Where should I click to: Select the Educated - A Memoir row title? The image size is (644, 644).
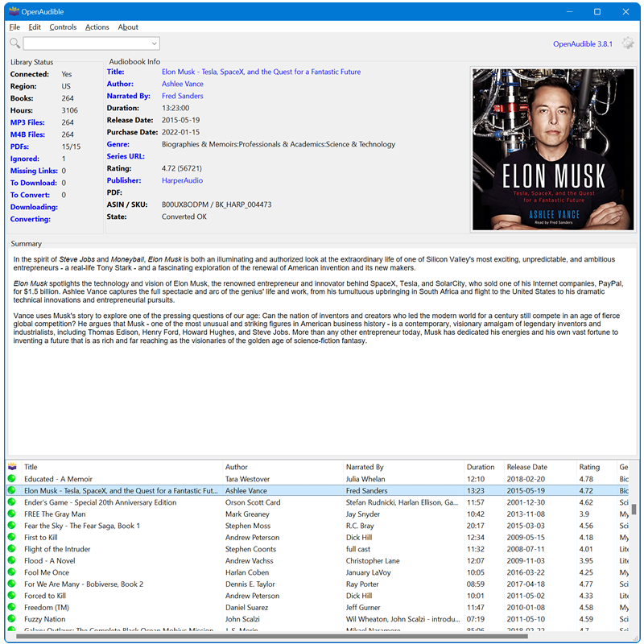[58, 479]
